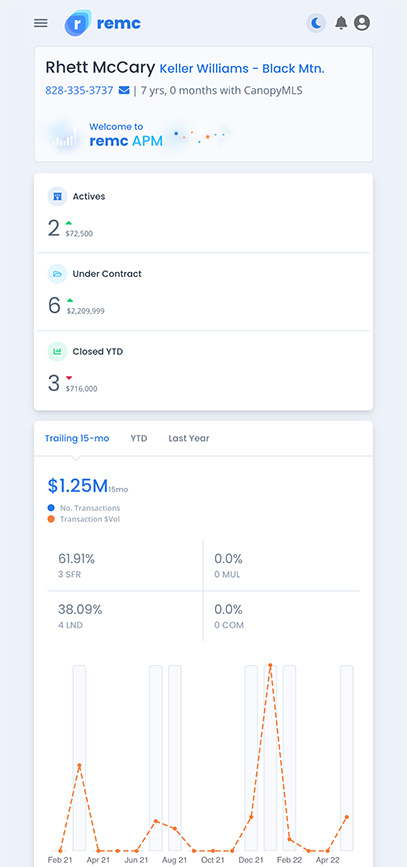407x867 pixels.
Task: Click the email envelope icon
Action: click(124, 90)
